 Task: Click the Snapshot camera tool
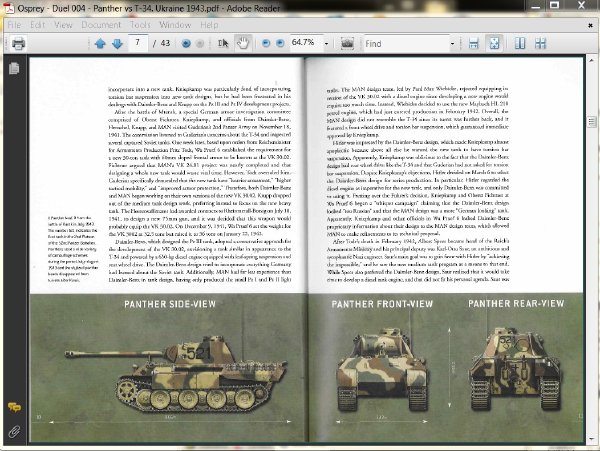tap(347, 43)
